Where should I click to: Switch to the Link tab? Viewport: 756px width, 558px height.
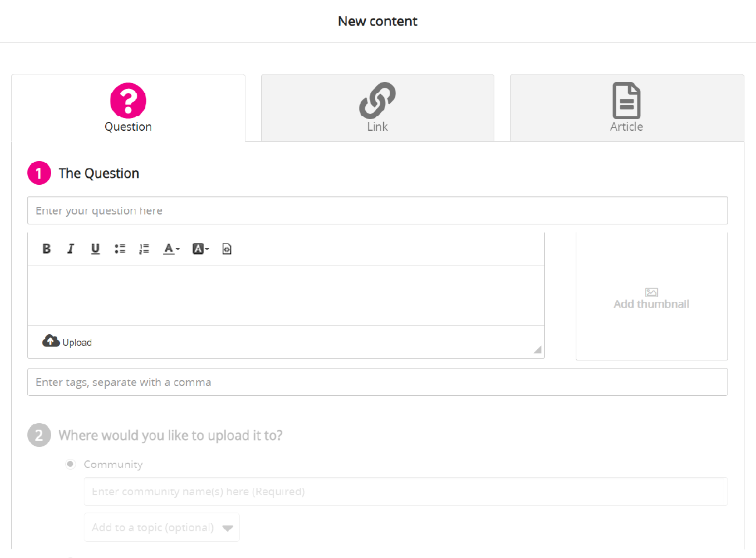click(x=377, y=108)
